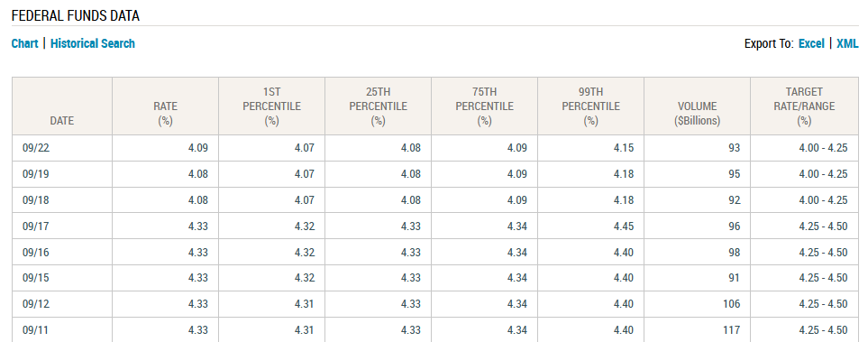Screen dimensions: 868x342
Task: Click the VOLUME ($Billions) column header
Action: coord(697,106)
